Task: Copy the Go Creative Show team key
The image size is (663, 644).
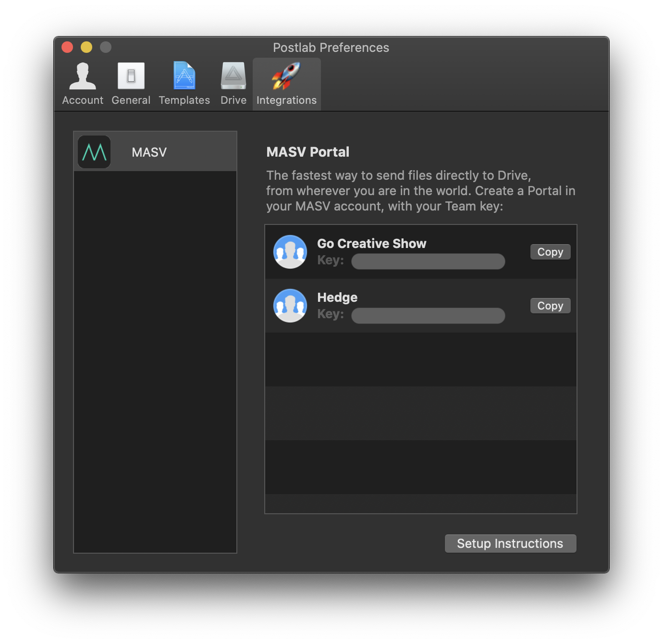Action: 551,252
